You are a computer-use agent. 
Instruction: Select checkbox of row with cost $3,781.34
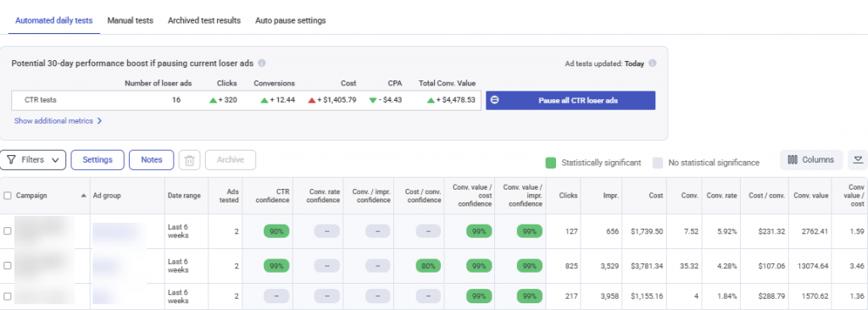[x=7, y=266]
